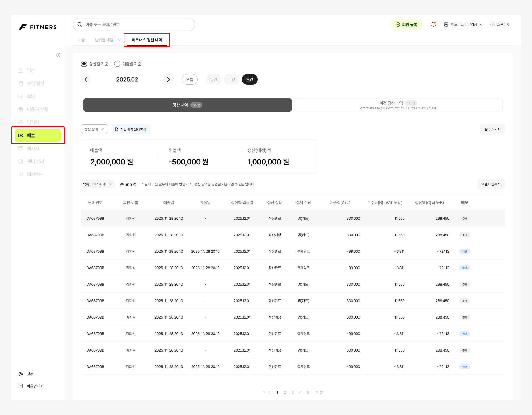The height and width of the screenshot is (415, 532).
Task: Select 피트너스 정산 내역 tab
Action: pos(147,40)
